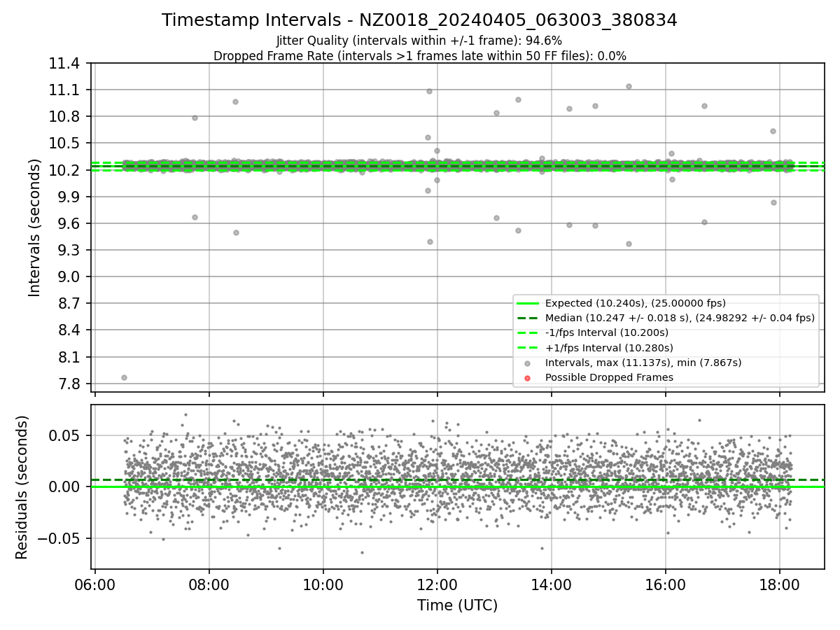Click the y-axis tick label '11.4'
The width and height of the screenshot is (840, 630).
[64, 64]
